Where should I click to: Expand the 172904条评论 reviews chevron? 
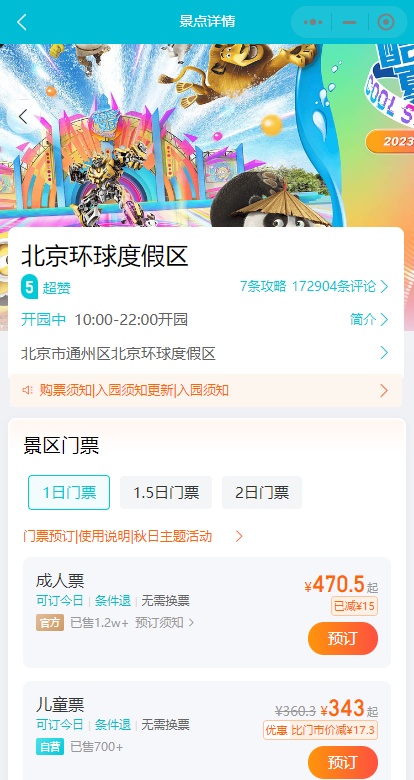384,287
